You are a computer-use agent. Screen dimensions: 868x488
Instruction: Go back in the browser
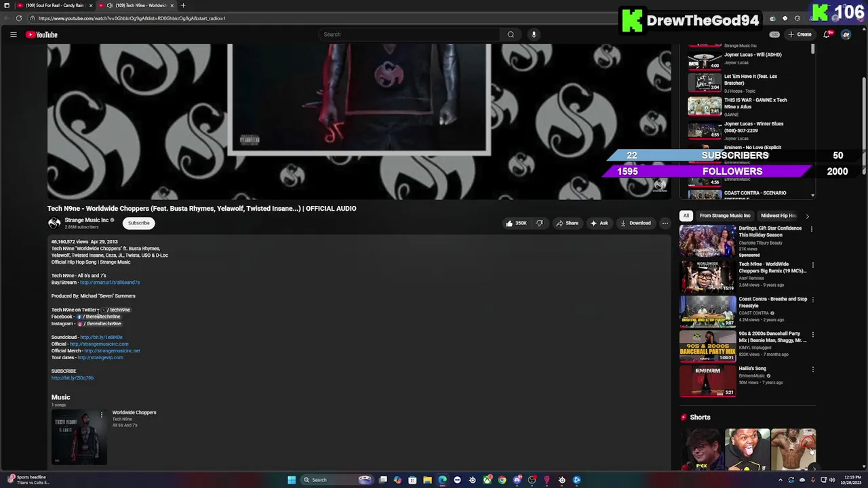(x=6, y=18)
